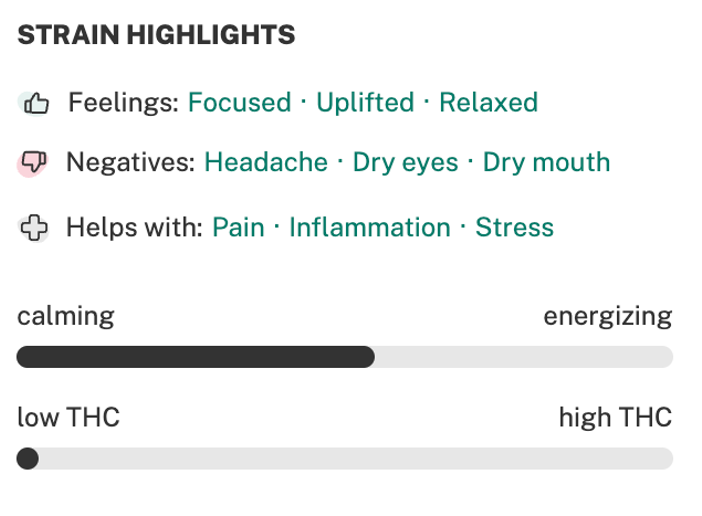Click the thumbs-down Negatives icon
This screenshot has height=516, width=702.
[x=33, y=163]
